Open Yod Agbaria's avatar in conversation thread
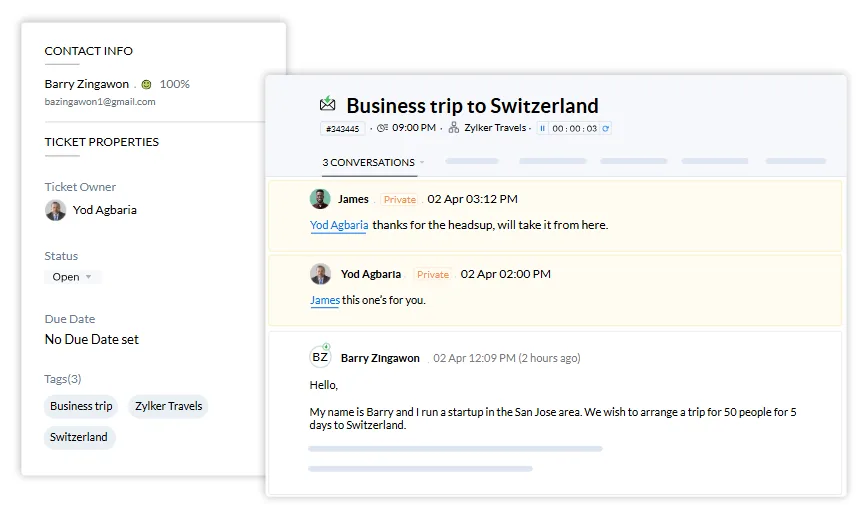860x509 pixels. (320, 274)
